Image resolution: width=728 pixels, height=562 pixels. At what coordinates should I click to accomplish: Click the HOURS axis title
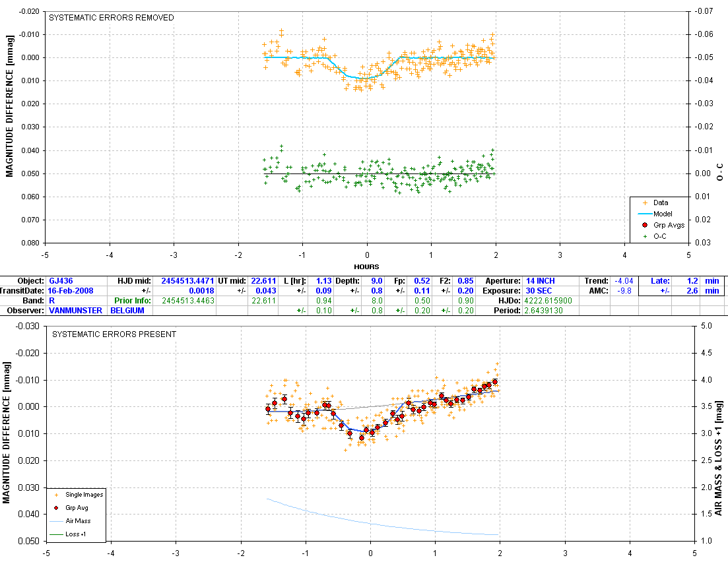click(366, 267)
